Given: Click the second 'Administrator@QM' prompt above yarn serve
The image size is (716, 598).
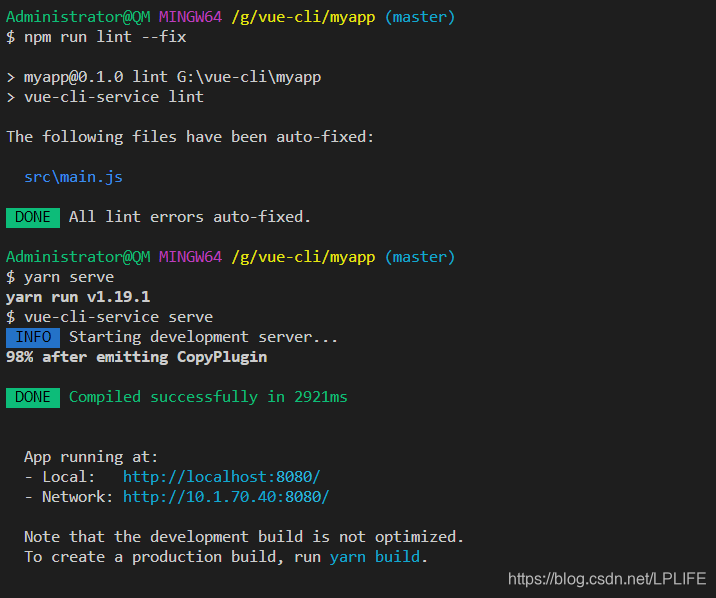Looking at the screenshot, I should point(78,257).
